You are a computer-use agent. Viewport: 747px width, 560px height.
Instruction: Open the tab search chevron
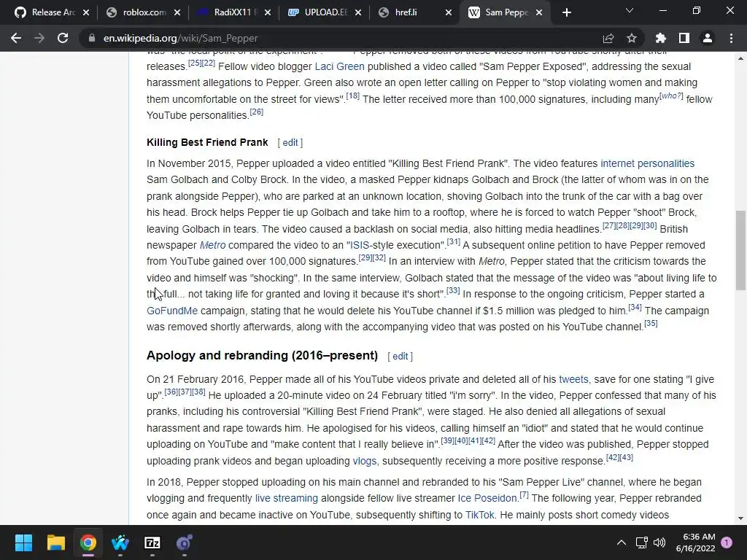630,10
